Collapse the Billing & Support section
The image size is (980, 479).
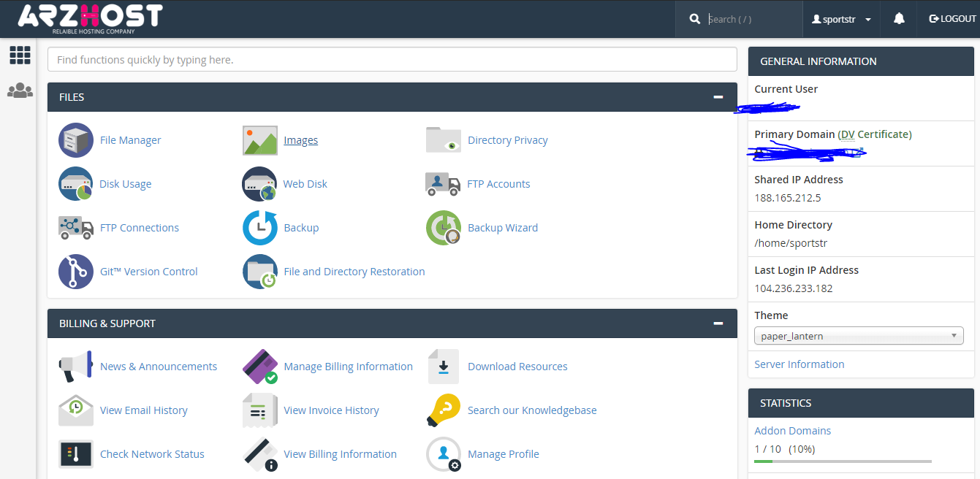tap(718, 323)
